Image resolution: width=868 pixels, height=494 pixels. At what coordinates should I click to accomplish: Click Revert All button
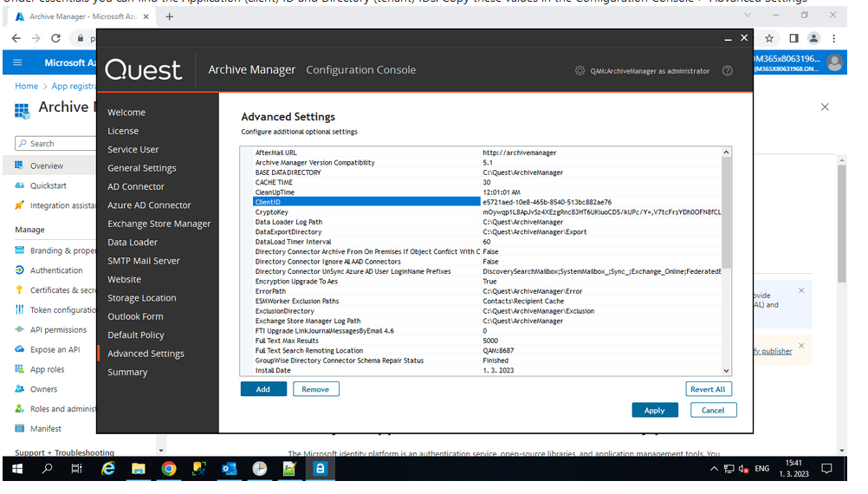coord(708,389)
